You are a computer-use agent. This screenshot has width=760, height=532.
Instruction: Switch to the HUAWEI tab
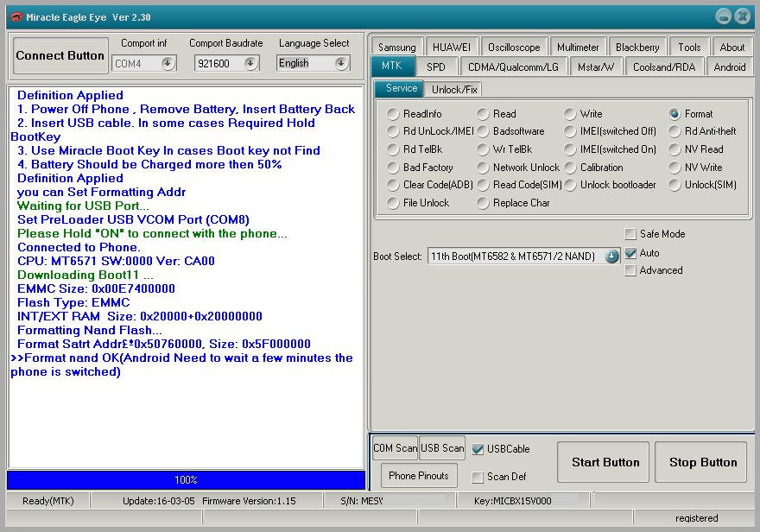(452, 47)
